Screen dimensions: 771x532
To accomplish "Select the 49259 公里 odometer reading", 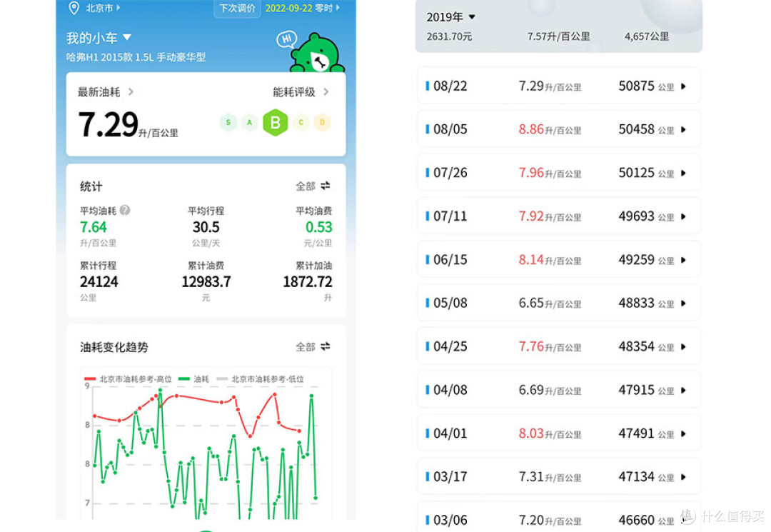I will point(646,260).
